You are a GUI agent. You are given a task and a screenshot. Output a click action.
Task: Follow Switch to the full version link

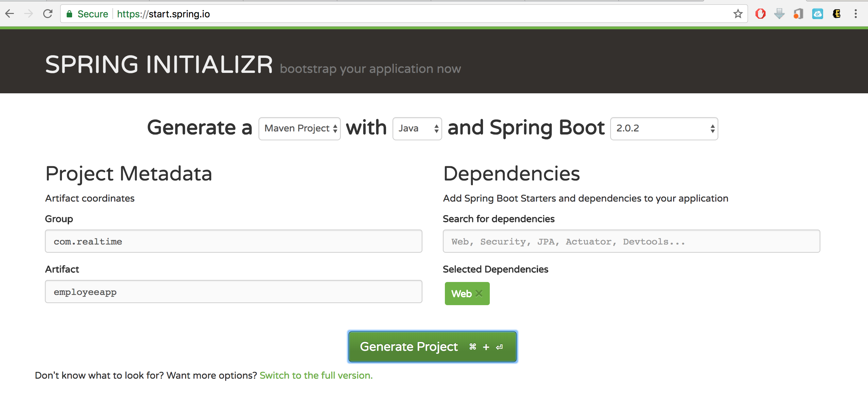coord(316,375)
